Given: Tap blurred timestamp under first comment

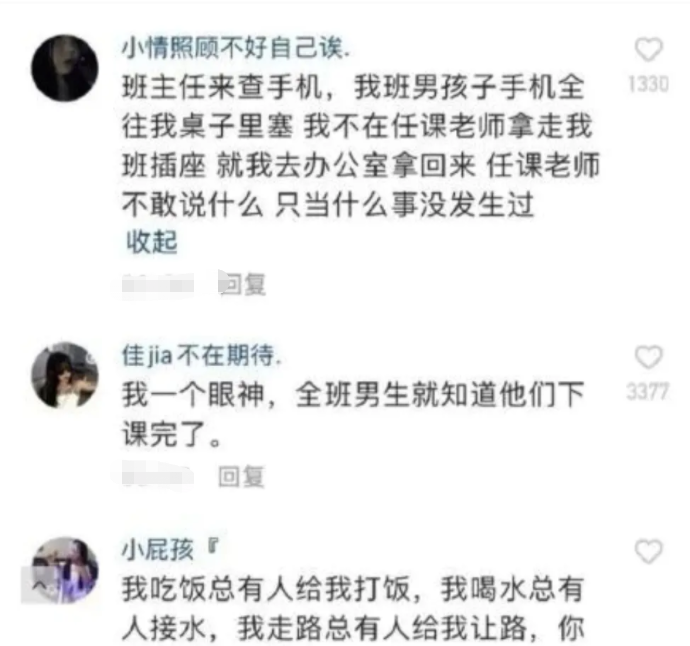Looking at the screenshot, I should (x=158, y=284).
